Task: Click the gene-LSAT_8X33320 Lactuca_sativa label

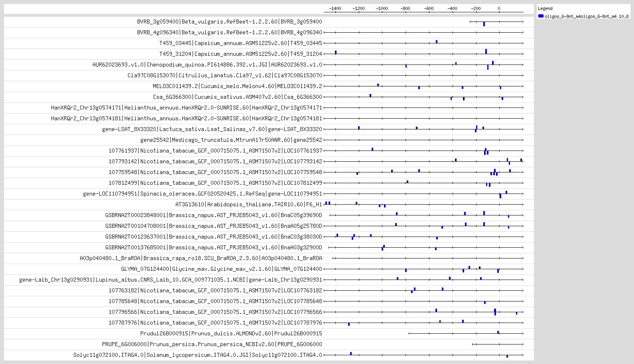Action: [x=212, y=129]
